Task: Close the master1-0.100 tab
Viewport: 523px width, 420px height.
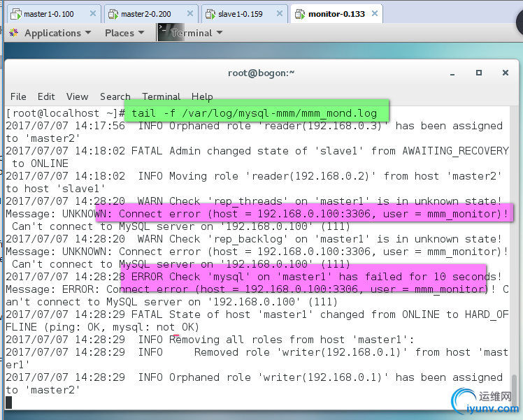Action: pyautogui.click(x=93, y=14)
